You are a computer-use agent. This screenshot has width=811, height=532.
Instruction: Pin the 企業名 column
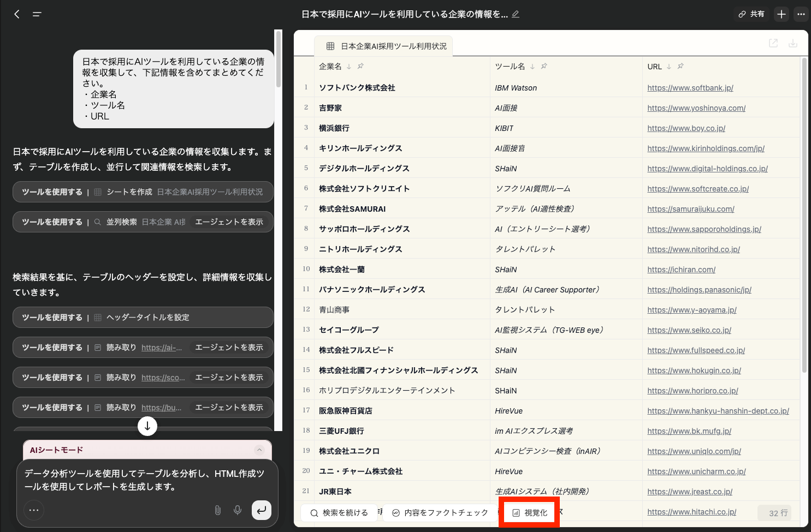pyautogui.click(x=360, y=67)
